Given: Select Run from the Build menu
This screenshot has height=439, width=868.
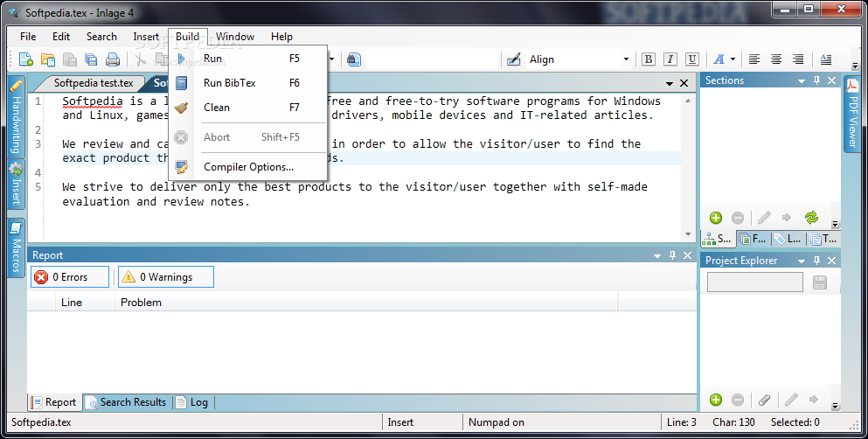Looking at the screenshot, I should [x=248, y=58].
